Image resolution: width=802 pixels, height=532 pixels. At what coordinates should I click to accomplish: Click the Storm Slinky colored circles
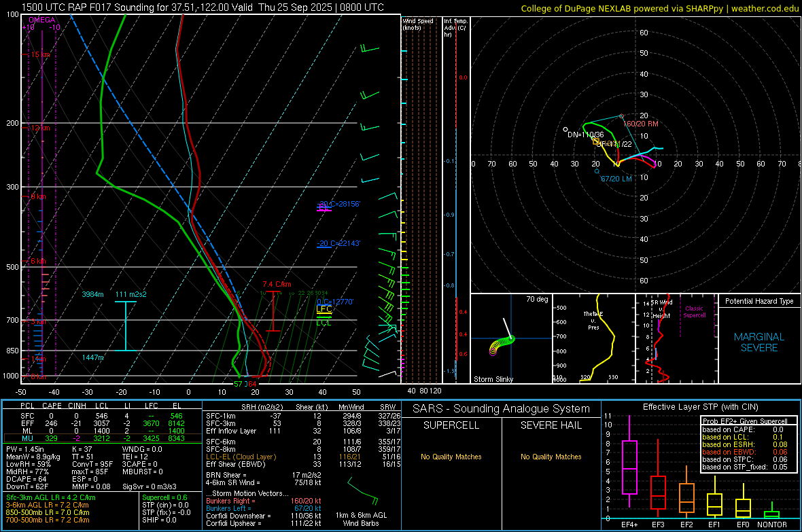click(x=502, y=344)
